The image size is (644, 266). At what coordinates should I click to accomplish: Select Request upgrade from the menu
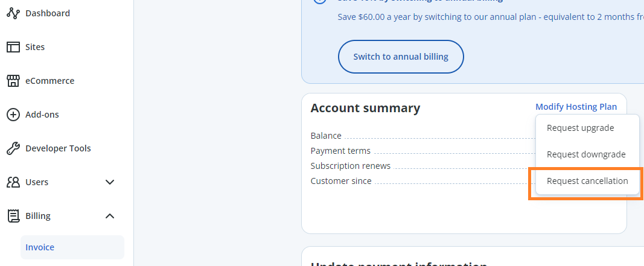coord(580,128)
